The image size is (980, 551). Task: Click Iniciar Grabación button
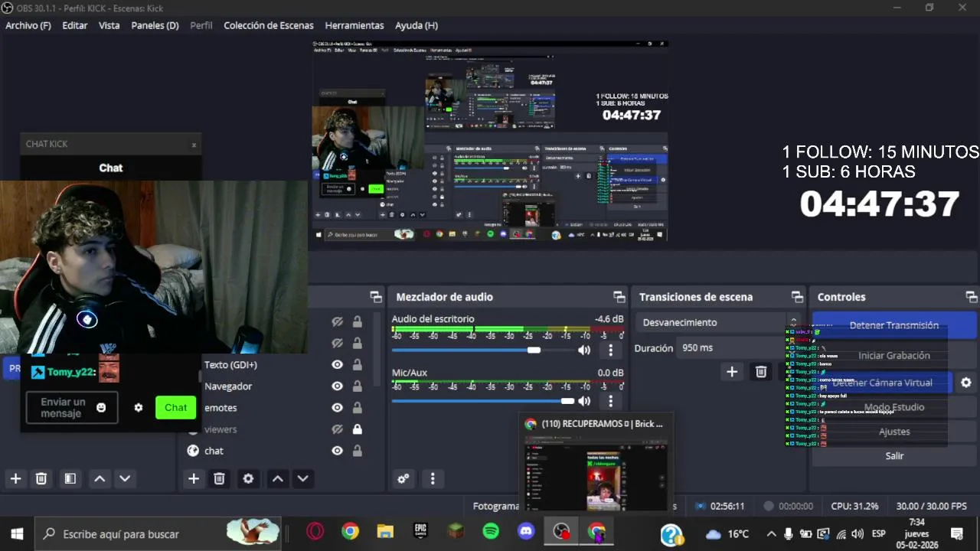tap(894, 356)
